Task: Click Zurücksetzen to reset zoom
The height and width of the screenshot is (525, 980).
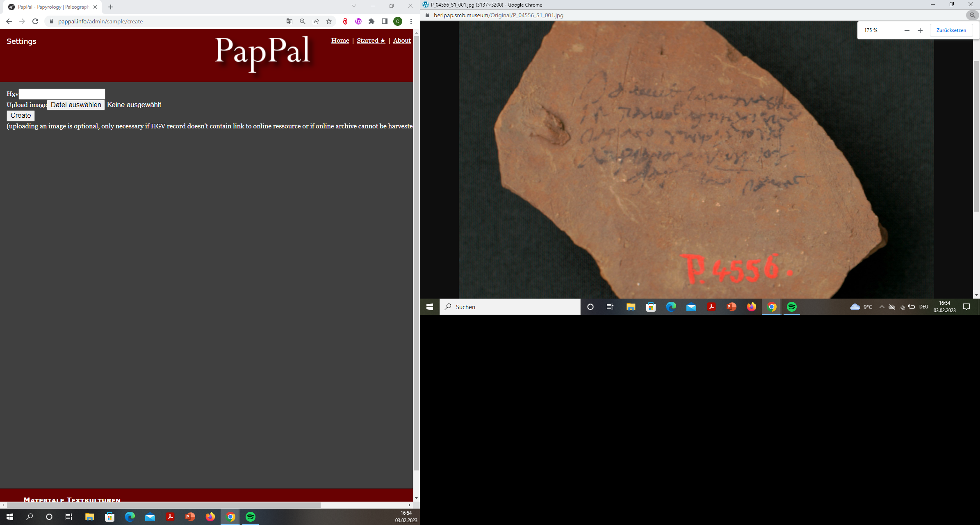Action: pos(951,30)
